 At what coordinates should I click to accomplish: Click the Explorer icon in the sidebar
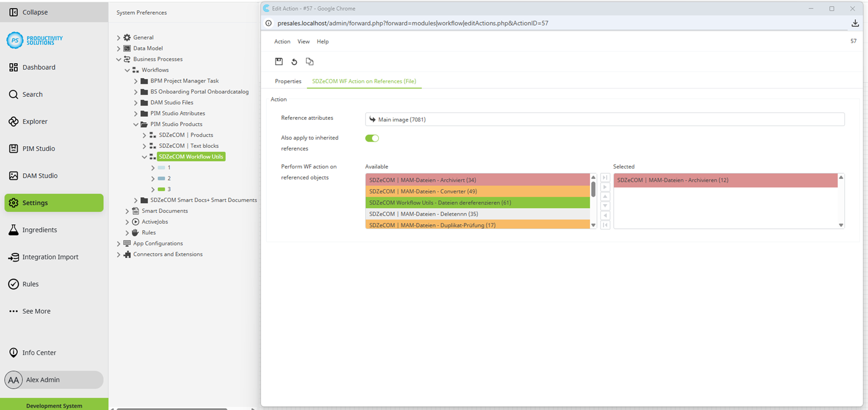(34, 121)
